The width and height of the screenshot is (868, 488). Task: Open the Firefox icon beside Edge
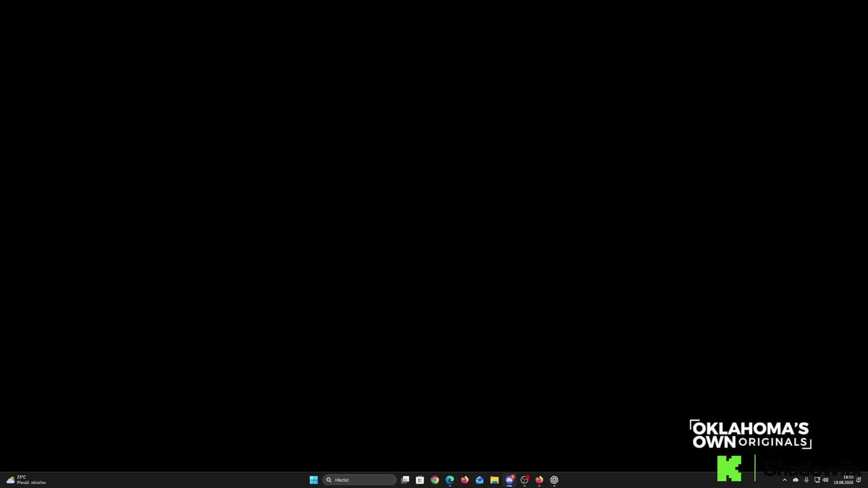pos(465,480)
